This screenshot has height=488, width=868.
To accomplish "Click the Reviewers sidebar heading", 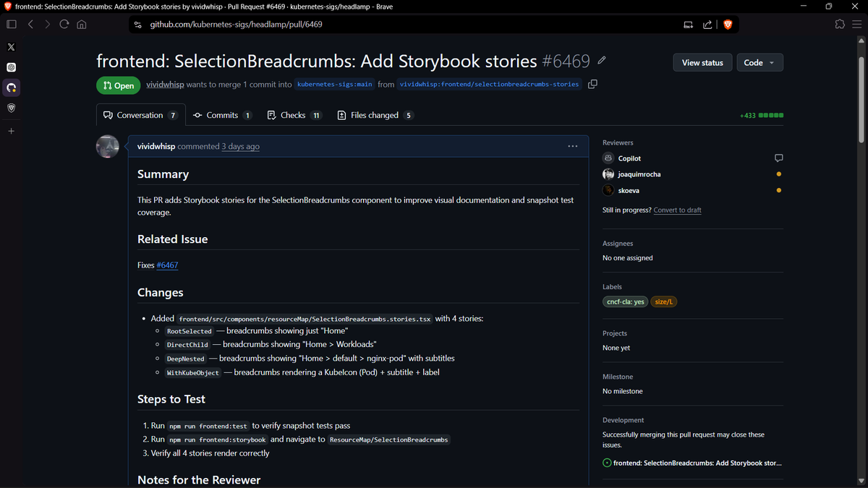I will (618, 142).
